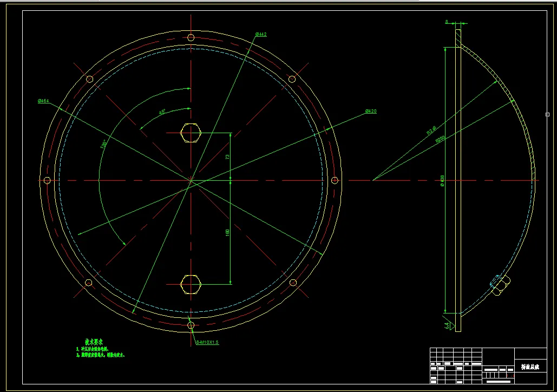This screenshot has width=557, height=392.
Task: Select the Ø420 diameter dimension label
Action: (x=371, y=111)
